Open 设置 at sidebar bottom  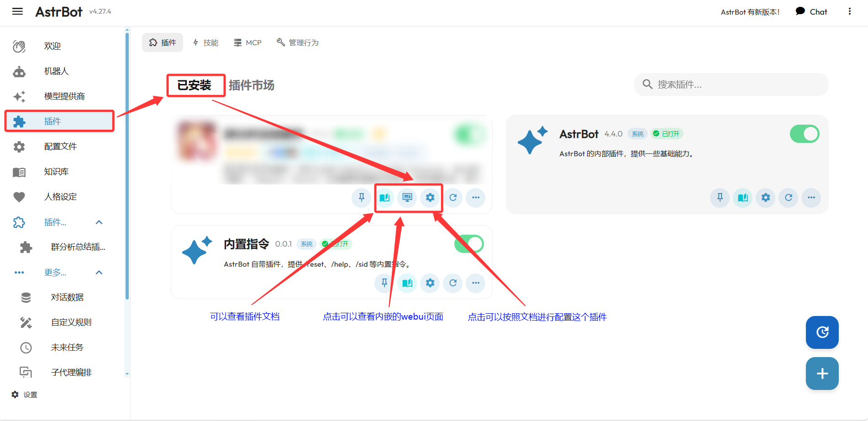click(24, 395)
